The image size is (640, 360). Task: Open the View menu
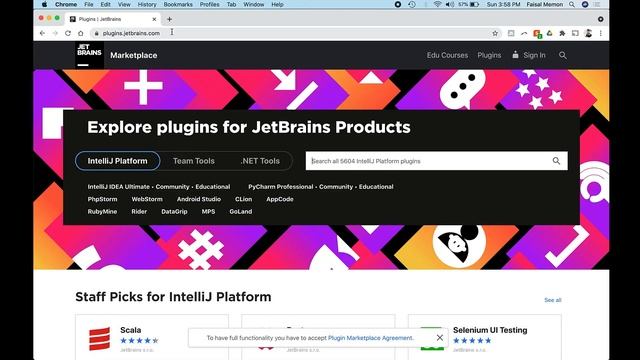coord(124,4)
